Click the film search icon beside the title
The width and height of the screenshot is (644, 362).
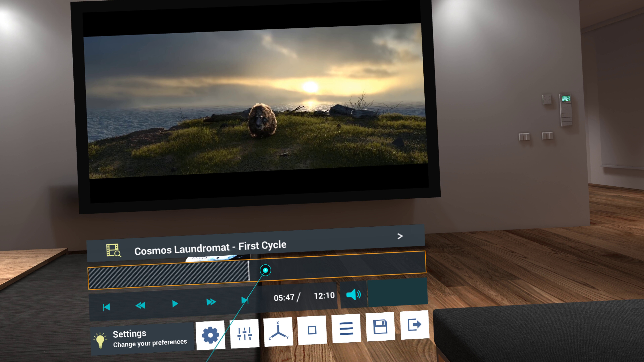(x=113, y=250)
